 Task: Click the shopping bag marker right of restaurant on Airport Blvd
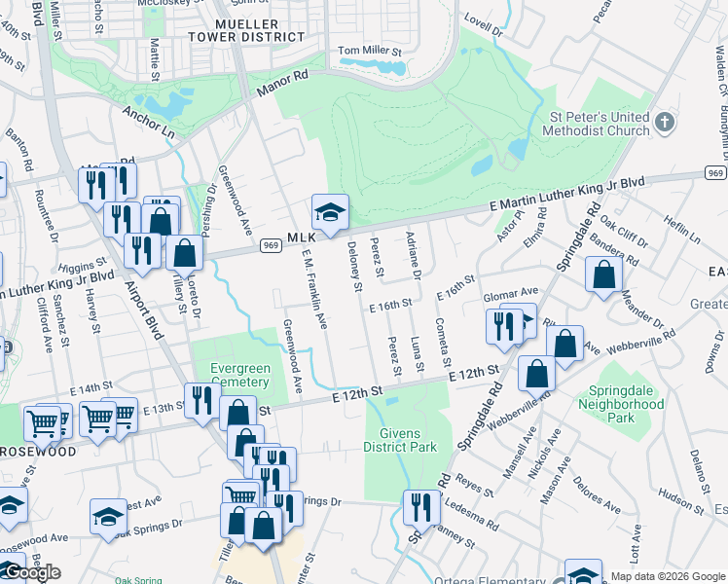(x=161, y=221)
